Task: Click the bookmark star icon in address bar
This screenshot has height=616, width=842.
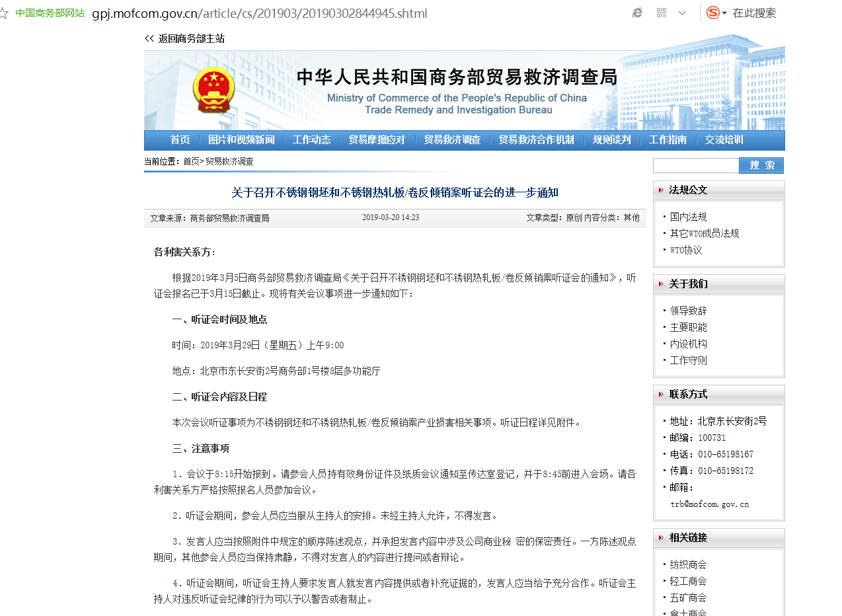Action: (3, 13)
